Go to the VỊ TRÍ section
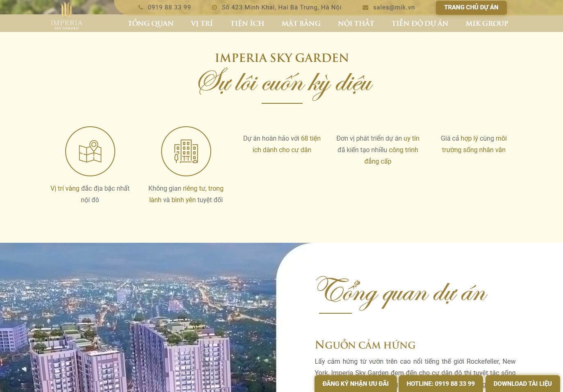This screenshot has width=563, height=392. point(202,23)
